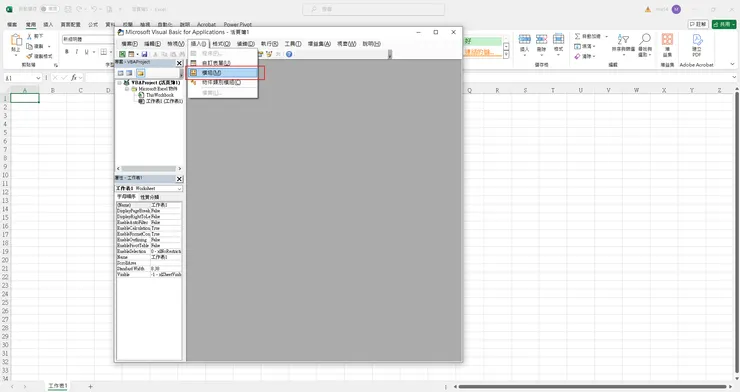Click the Delete cells icon in Excel ribbon
The height and width of the screenshot is (392, 740).
(541, 39)
